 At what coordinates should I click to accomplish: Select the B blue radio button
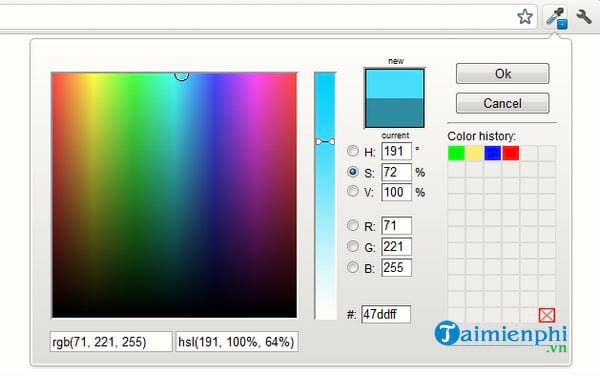click(352, 267)
